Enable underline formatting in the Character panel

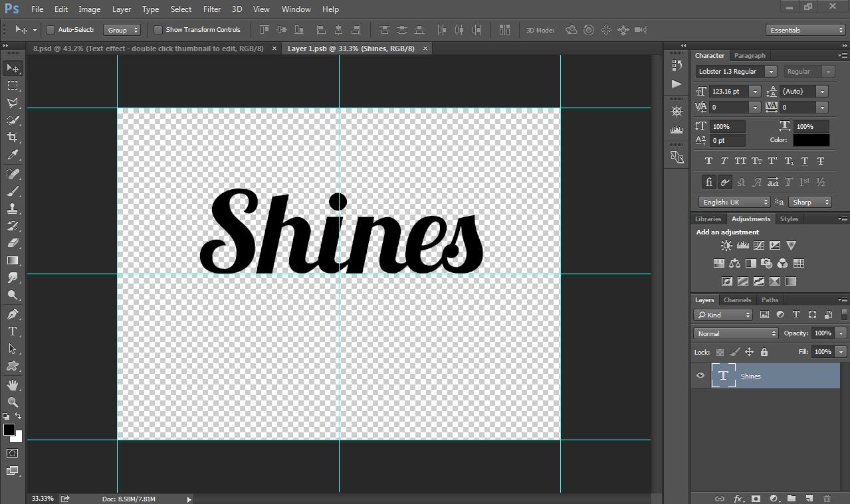coord(803,160)
